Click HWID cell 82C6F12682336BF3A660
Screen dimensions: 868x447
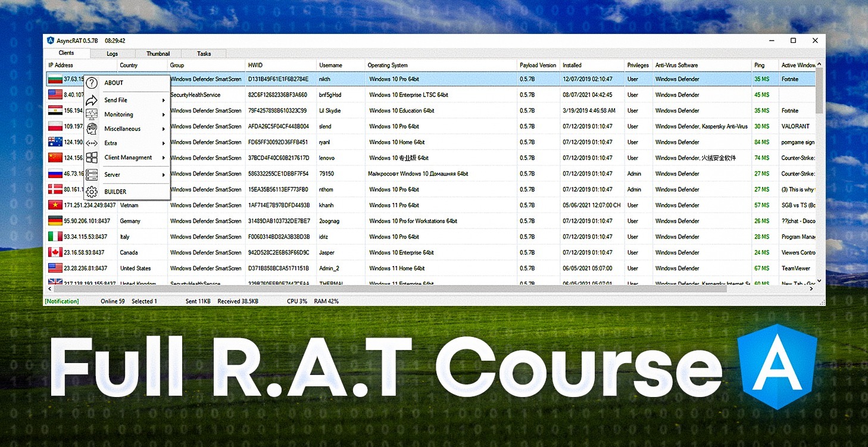pyautogui.click(x=277, y=95)
